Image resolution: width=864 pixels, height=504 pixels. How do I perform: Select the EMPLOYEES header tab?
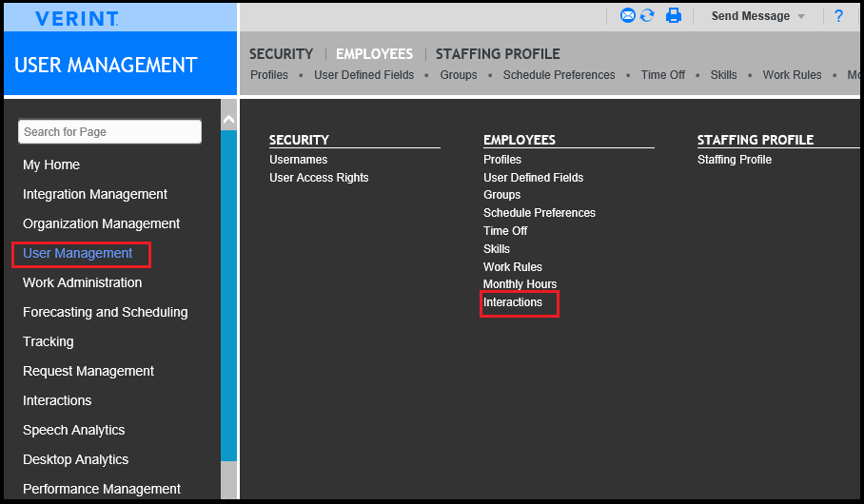click(374, 54)
